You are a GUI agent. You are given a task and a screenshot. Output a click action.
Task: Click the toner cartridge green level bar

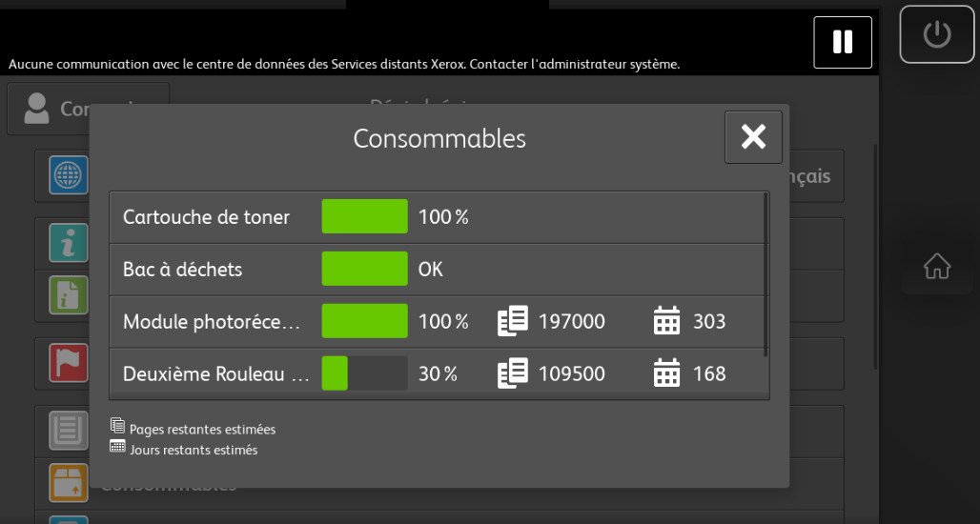click(x=364, y=217)
